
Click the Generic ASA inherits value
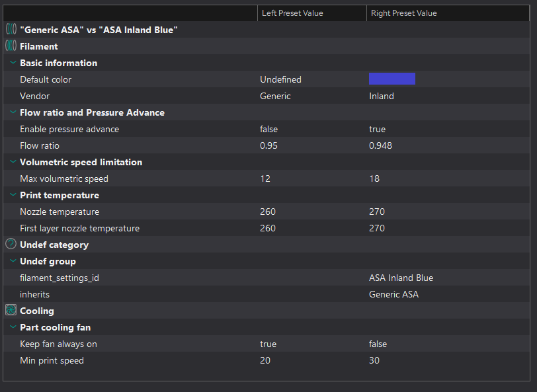point(394,294)
